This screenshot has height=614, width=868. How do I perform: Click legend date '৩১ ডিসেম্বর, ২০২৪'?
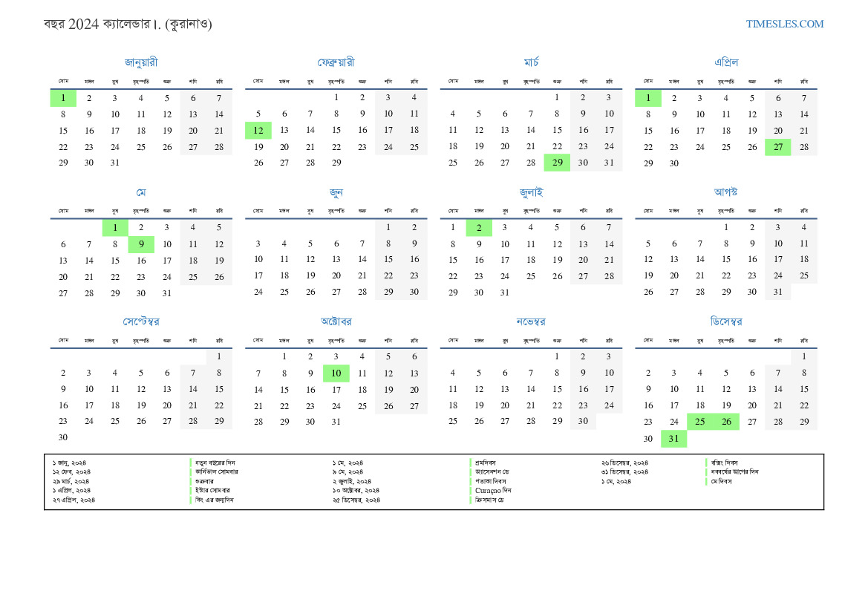(625, 471)
